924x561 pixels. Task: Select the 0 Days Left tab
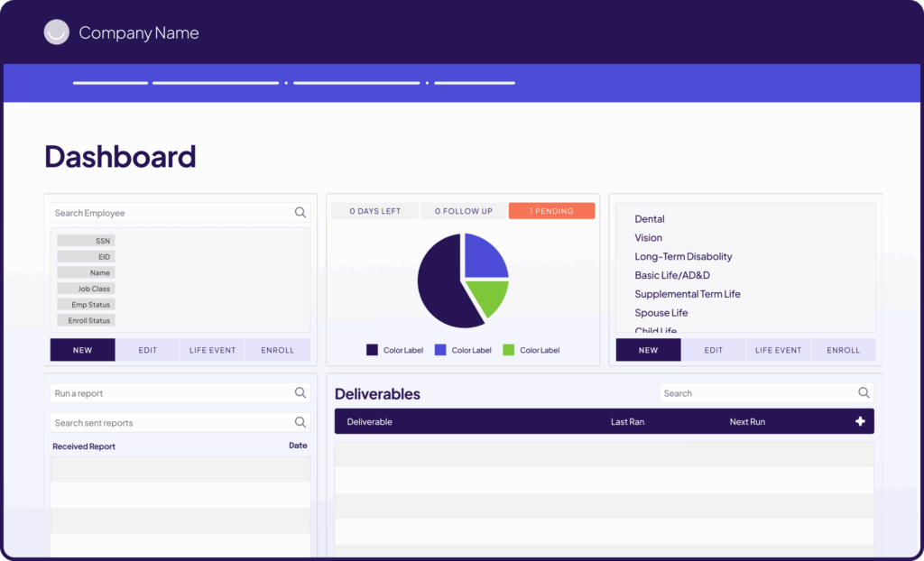tap(374, 211)
